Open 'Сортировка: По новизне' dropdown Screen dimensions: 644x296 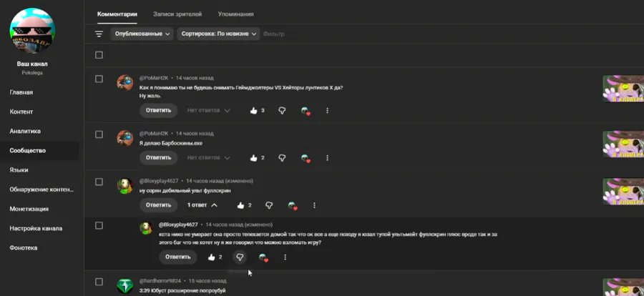218,34
